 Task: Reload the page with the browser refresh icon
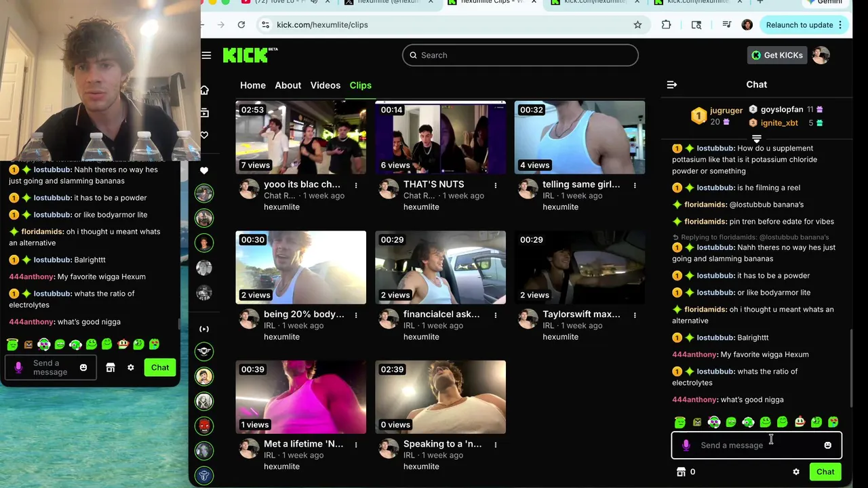(241, 24)
